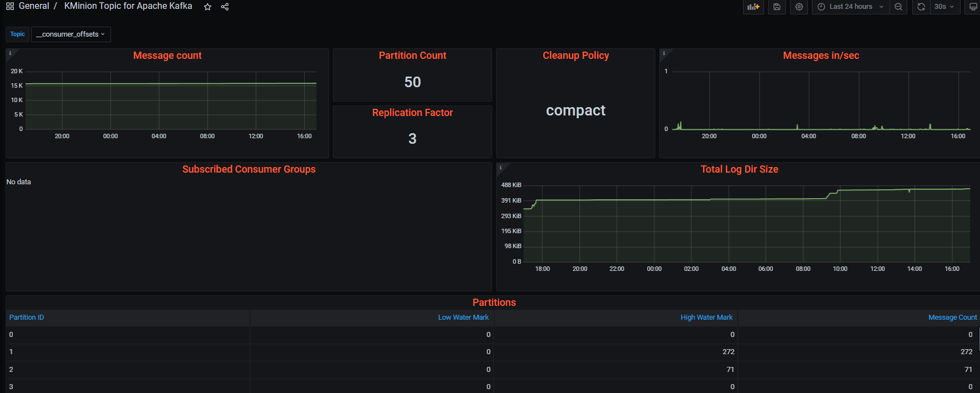Screen dimensions: 980x393
Task: Click the No data message
Action: point(19,182)
